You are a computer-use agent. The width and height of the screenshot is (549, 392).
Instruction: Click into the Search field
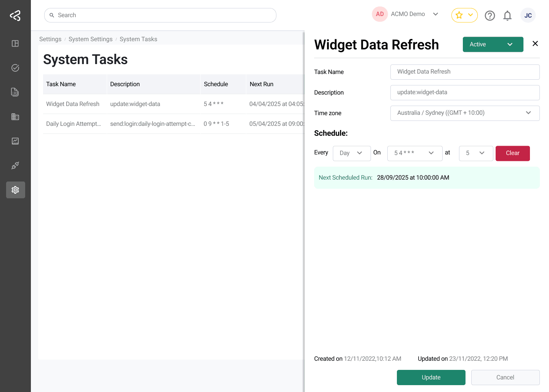pos(160,15)
